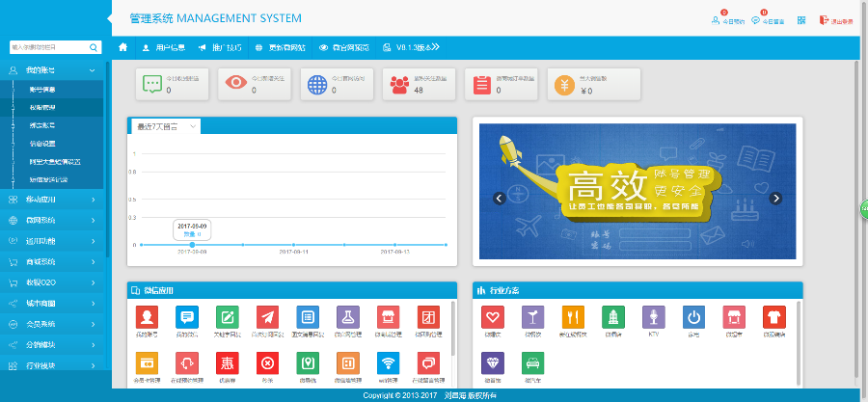The height and width of the screenshot is (402, 868).
Task: Open the green pencil-edit app icon
Action: pos(228,317)
